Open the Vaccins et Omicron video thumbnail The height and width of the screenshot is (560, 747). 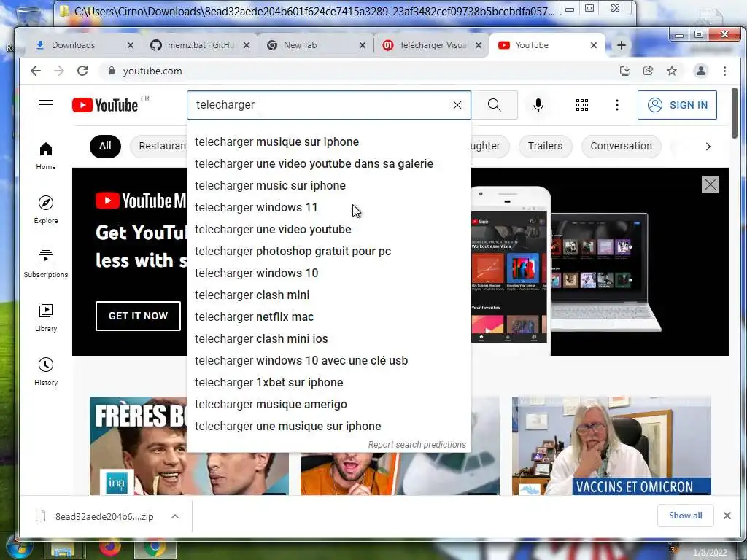611,446
